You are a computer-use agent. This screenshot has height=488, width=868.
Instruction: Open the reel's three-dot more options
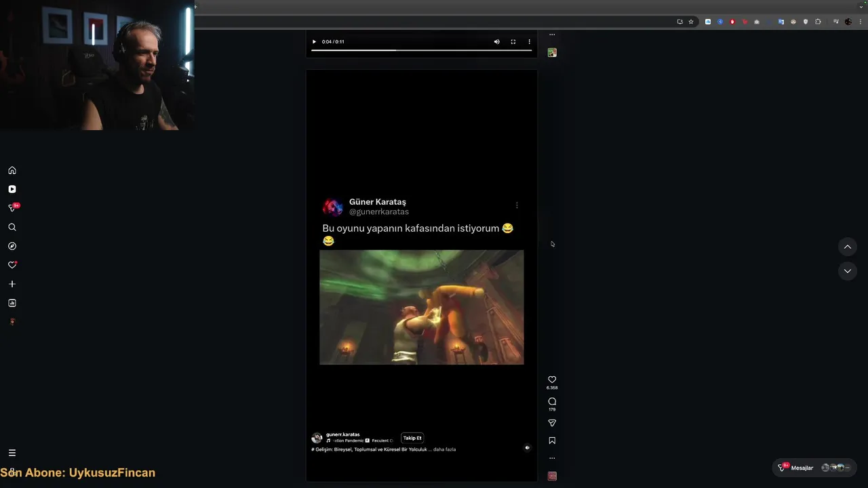(x=552, y=458)
